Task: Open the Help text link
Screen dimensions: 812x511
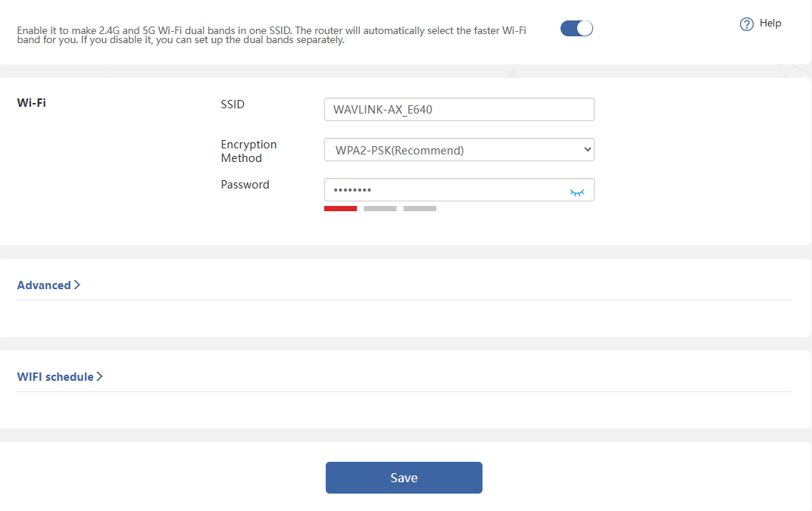Action: [x=770, y=23]
